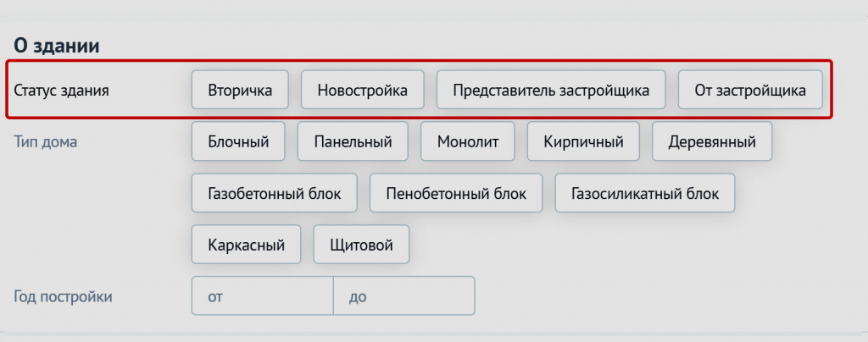
Task: Choose Пенобетонный блок type
Action: click(456, 194)
